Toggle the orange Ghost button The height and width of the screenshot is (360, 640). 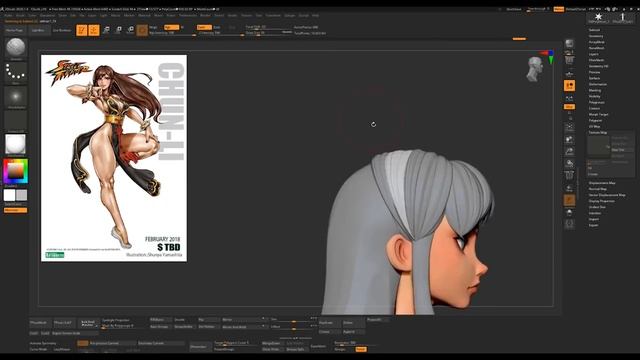(x=569, y=200)
